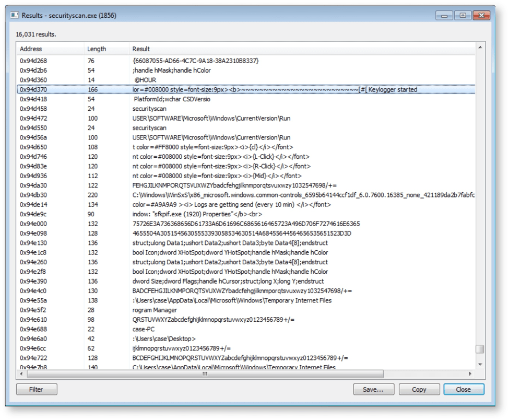Select row with address 0x94da30
Image resolution: width=509 pixels, height=420 pixels.
(x=246, y=185)
